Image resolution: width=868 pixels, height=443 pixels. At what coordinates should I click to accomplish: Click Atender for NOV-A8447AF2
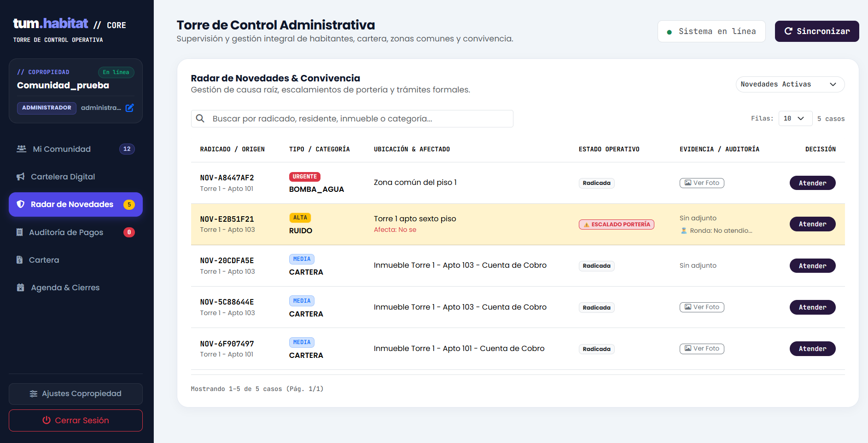[x=812, y=183]
